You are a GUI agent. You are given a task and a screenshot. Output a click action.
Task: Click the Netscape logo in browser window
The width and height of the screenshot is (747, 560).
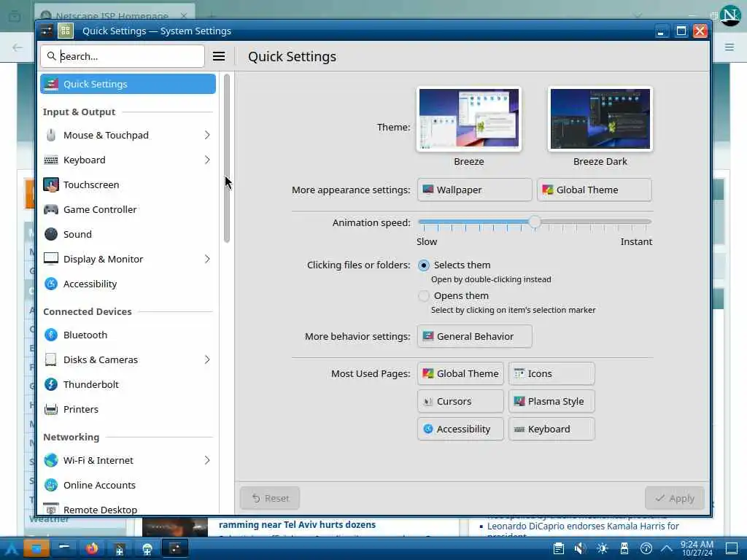[x=730, y=16]
